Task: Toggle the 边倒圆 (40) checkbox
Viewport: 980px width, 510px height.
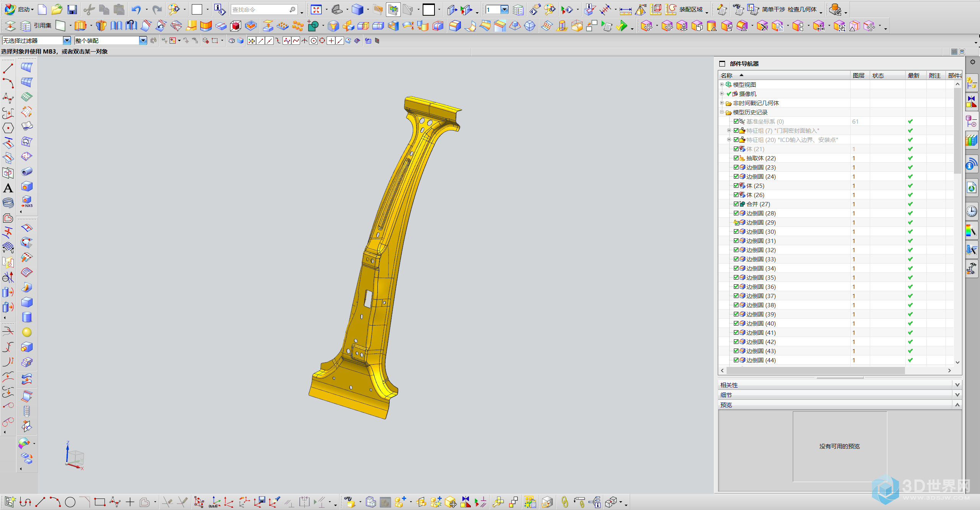Action: pos(736,323)
